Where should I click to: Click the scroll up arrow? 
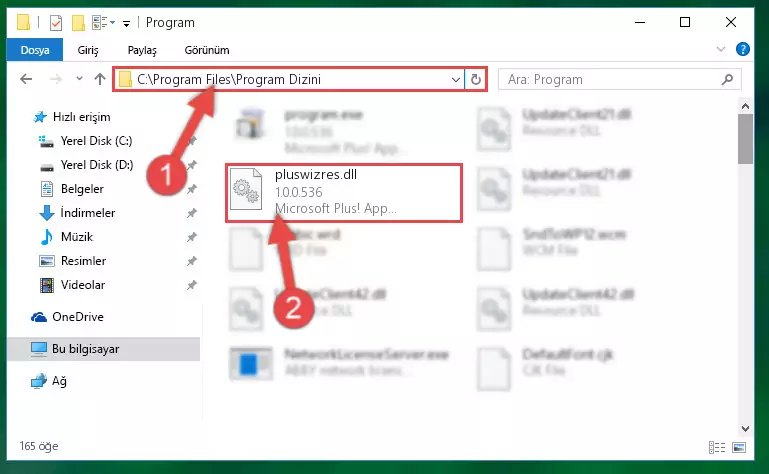(745, 106)
